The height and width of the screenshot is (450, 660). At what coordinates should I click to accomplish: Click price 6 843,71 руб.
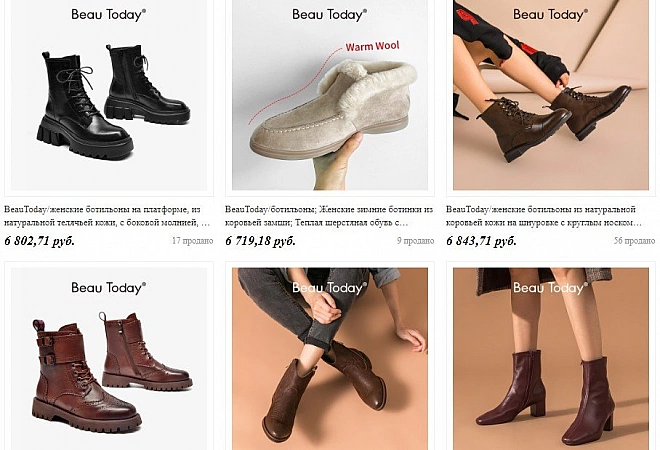(482, 241)
